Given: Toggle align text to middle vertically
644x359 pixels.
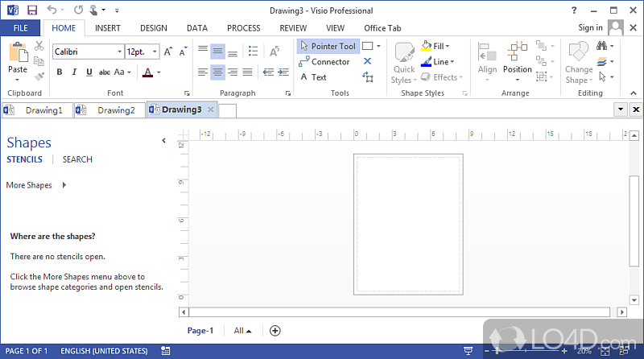Looking at the screenshot, I should click(x=217, y=52).
